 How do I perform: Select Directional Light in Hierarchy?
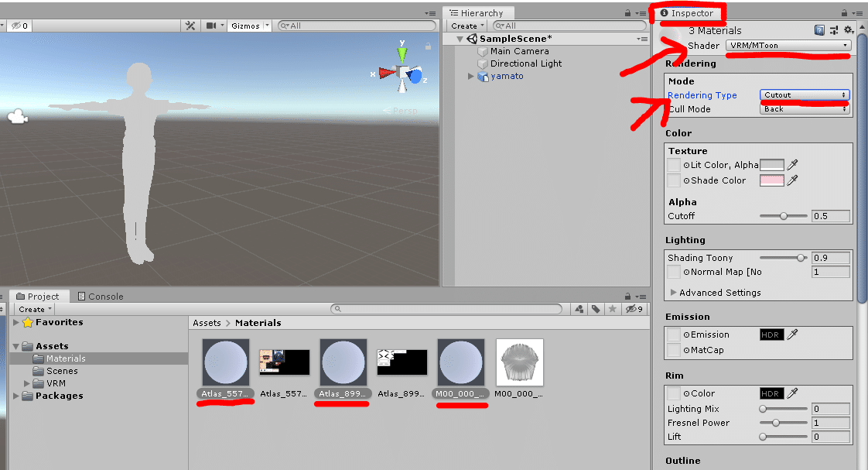coord(526,63)
